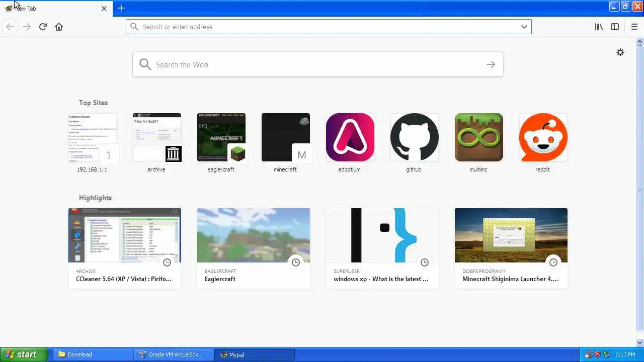This screenshot has height=362, width=644.
Task: Toggle the sidebars icon
Action: pyautogui.click(x=615, y=27)
